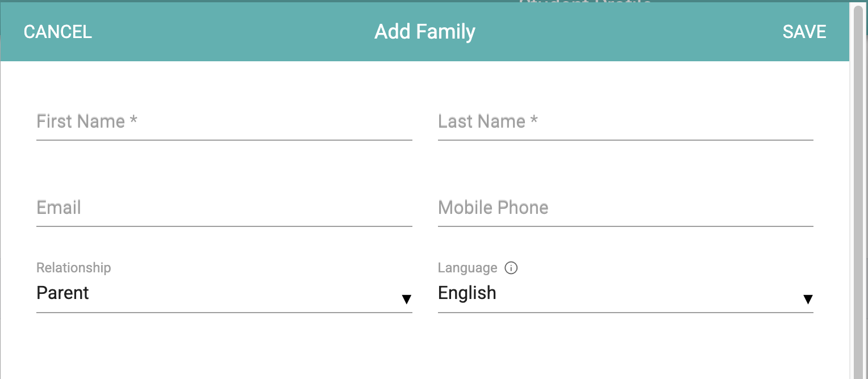Click the Add Family title
This screenshot has width=868, height=379.
[x=425, y=32]
